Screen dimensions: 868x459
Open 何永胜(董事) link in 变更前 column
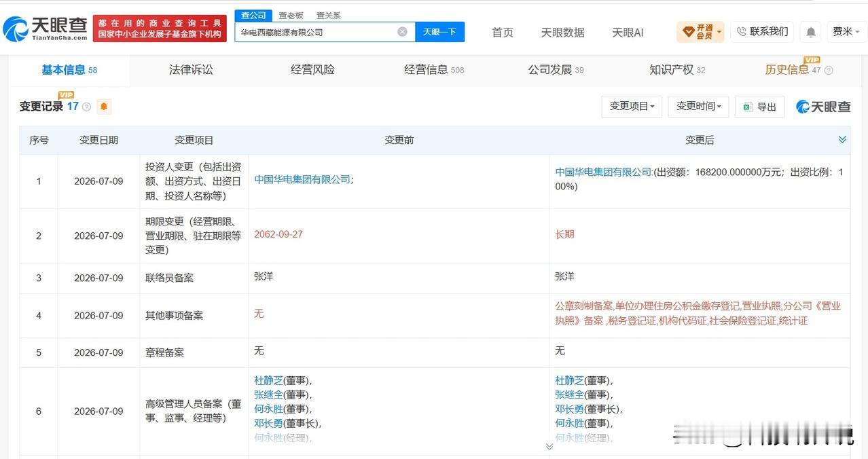point(269,409)
